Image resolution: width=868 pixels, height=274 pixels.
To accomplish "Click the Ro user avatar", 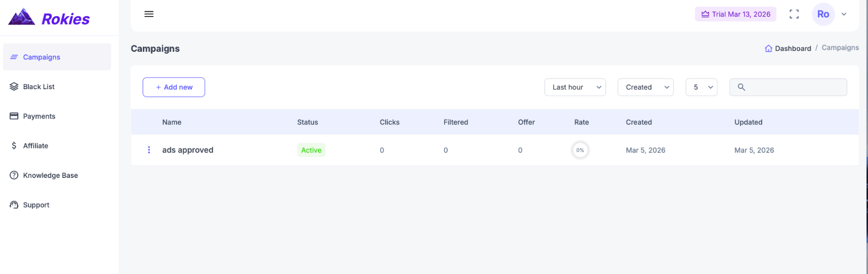I will pyautogui.click(x=823, y=14).
